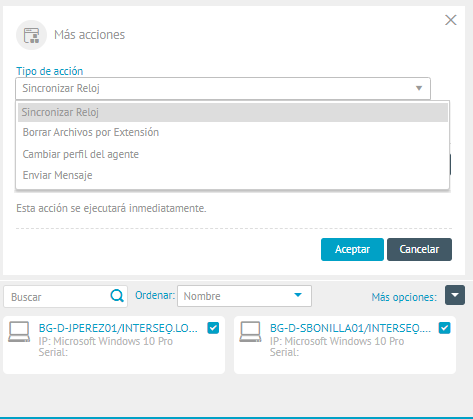473x419 pixels.
Task: Click the Tipo de acción dropdown arrow
Action: tap(419, 88)
